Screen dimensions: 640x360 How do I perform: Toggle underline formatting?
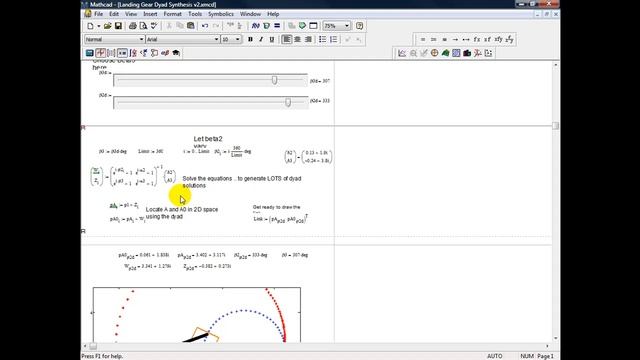(272, 40)
